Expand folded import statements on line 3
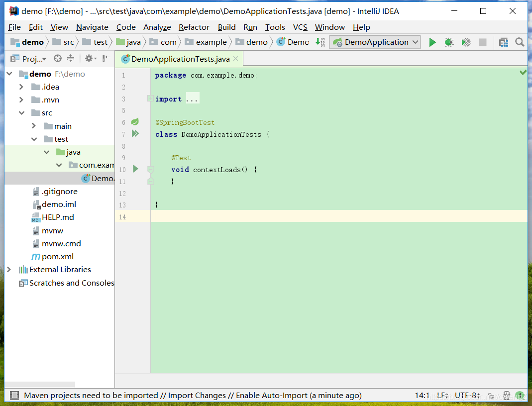Image resolution: width=532 pixels, height=406 pixels. pos(150,99)
